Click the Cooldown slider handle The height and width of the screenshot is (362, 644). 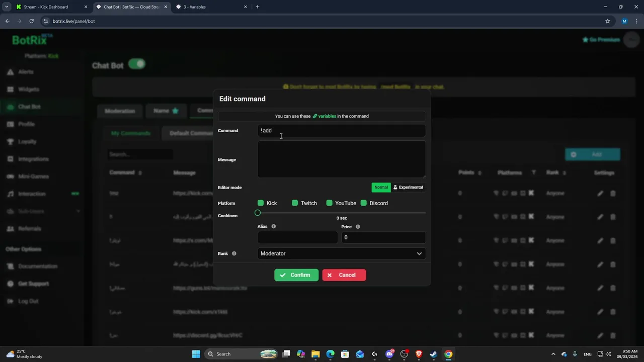click(258, 213)
